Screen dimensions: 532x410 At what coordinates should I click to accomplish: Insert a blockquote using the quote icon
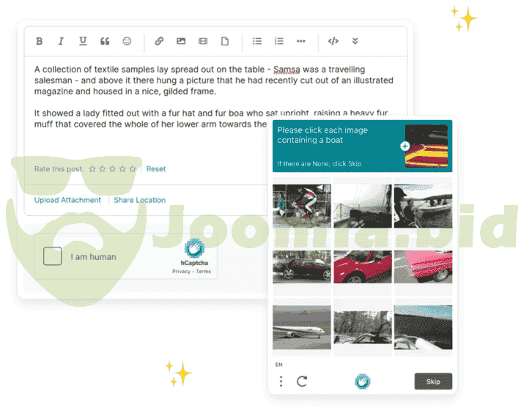105,41
